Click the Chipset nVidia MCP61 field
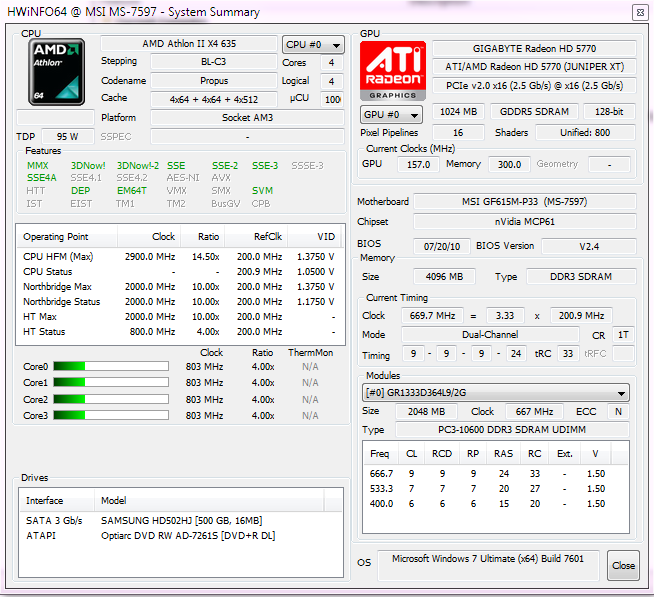This screenshot has height=597, width=654. pyautogui.click(x=525, y=222)
